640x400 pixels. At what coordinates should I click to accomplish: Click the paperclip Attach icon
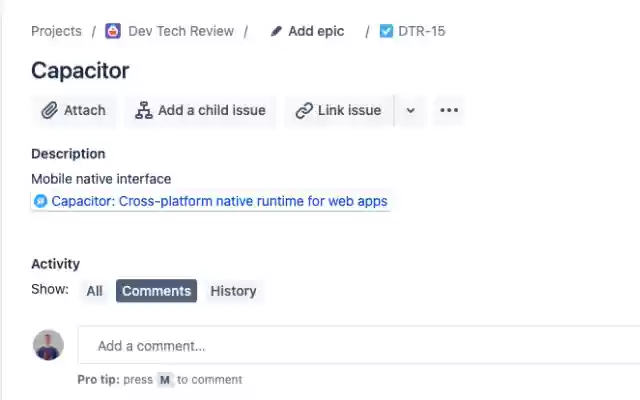click(x=49, y=110)
